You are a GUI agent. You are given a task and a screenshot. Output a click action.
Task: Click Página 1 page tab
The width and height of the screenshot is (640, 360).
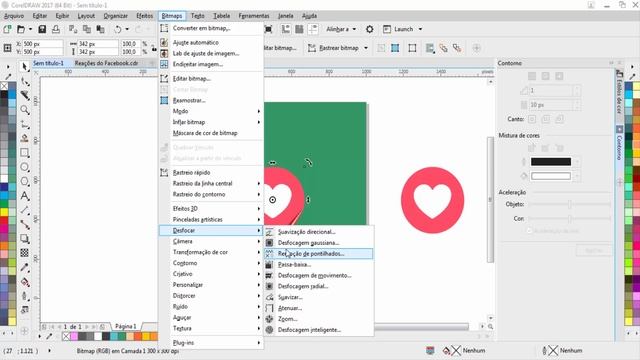(x=125, y=327)
